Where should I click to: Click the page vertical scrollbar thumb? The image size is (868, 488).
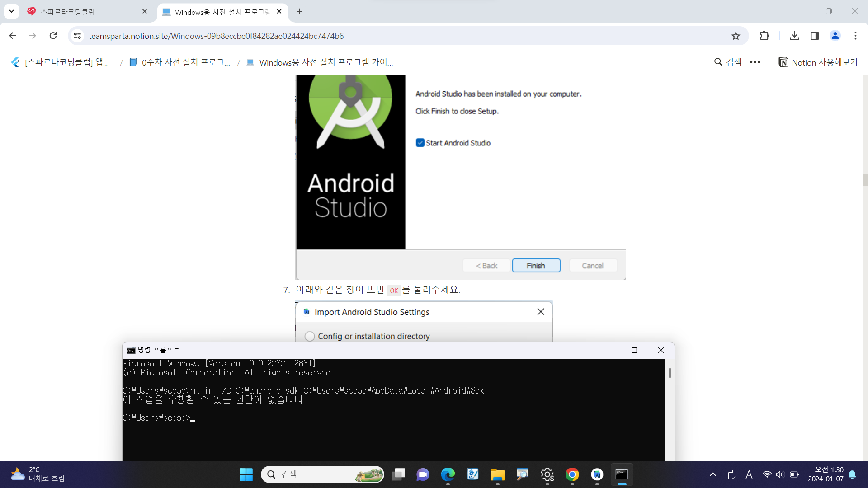click(x=865, y=179)
